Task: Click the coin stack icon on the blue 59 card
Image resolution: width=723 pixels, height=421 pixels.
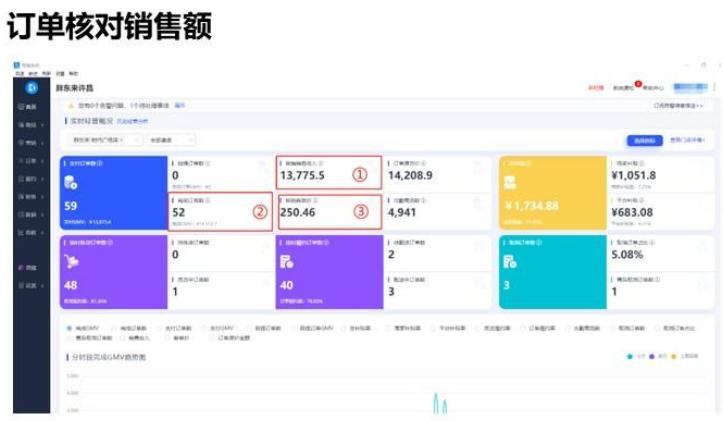Action: click(x=71, y=183)
